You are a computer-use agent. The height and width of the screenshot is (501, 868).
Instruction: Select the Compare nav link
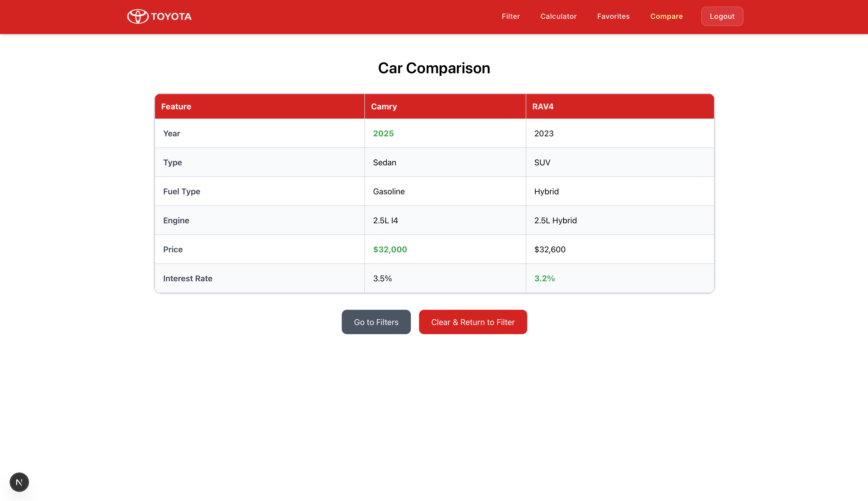(666, 16)
